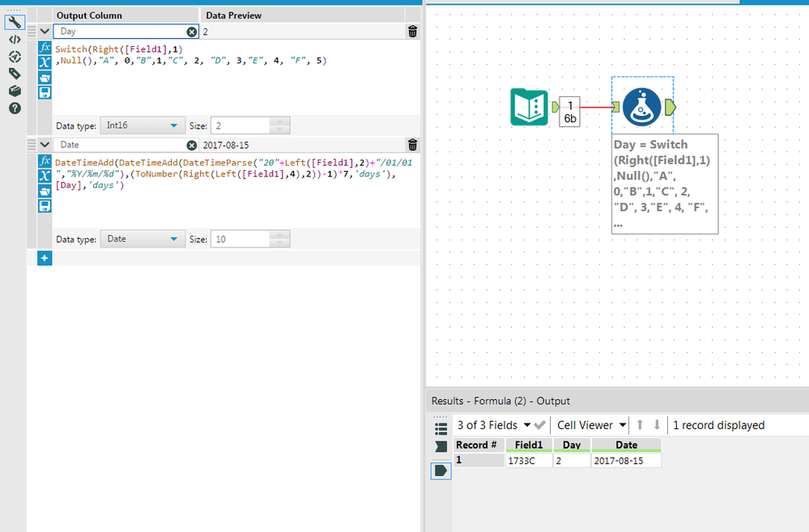Show the messages list icon in Results
Viewport: 809px width, 532px height.
click(441, 428)
